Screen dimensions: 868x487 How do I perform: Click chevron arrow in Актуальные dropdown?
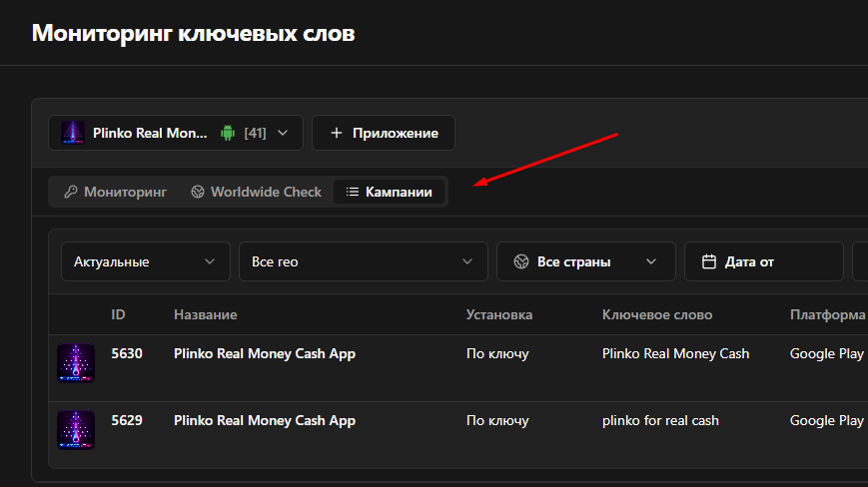click(209, 261)
